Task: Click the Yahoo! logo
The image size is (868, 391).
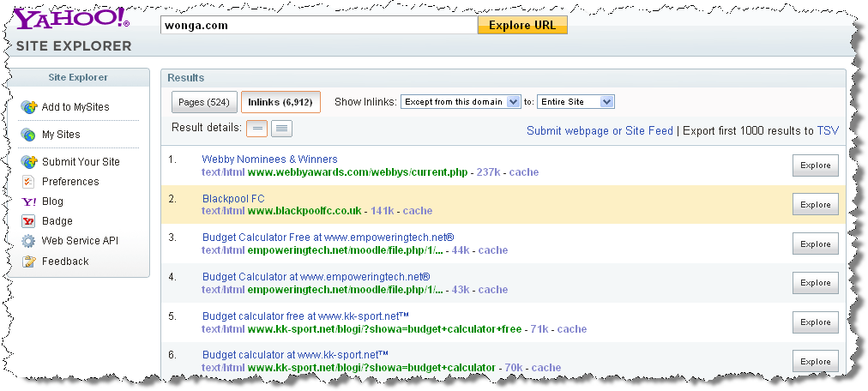Action: click(72, 20)
